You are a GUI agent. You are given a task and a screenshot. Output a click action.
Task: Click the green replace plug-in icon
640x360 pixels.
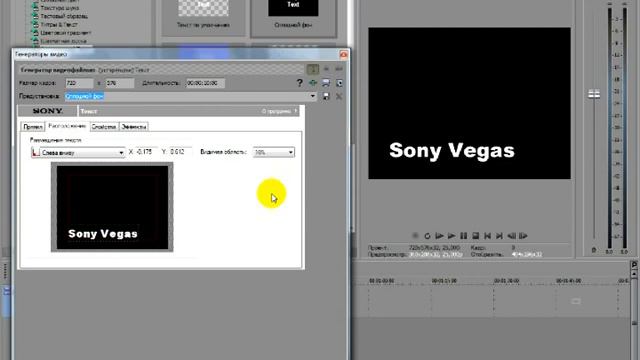tap(313, 83)
